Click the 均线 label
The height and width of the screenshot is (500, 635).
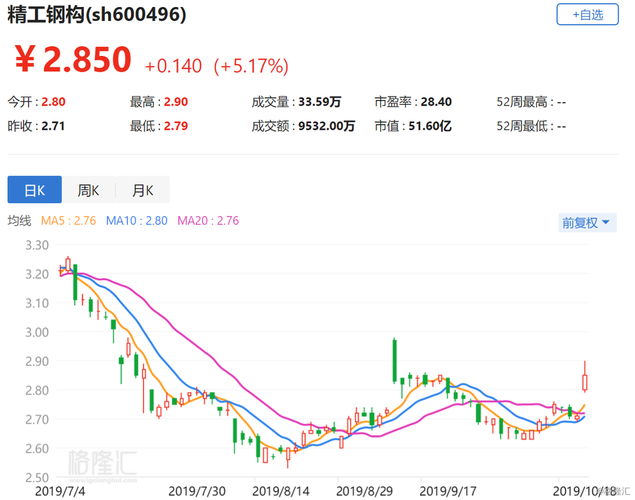click(19, 221)
